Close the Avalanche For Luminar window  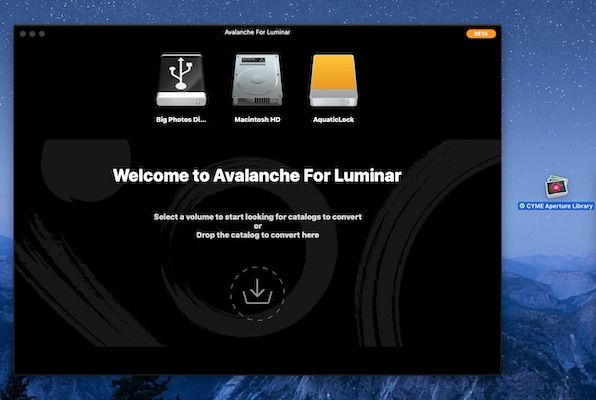point(23,34)
